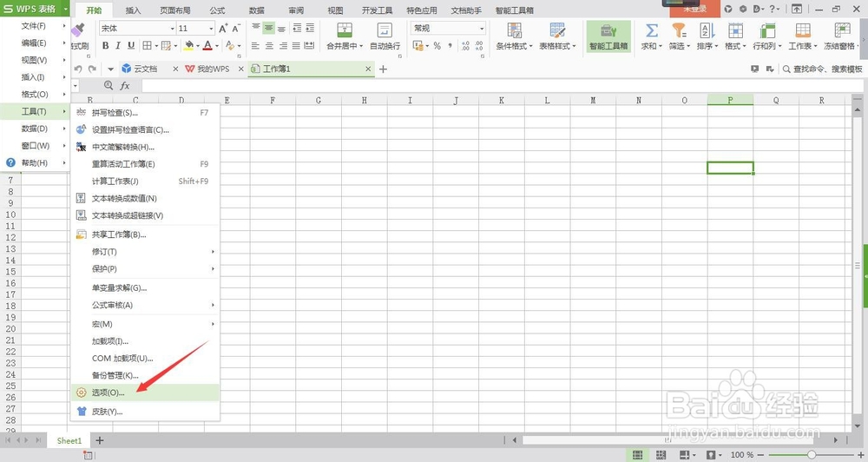
Task: Open the 我的WPS document tab
Action: pos(213,69)
